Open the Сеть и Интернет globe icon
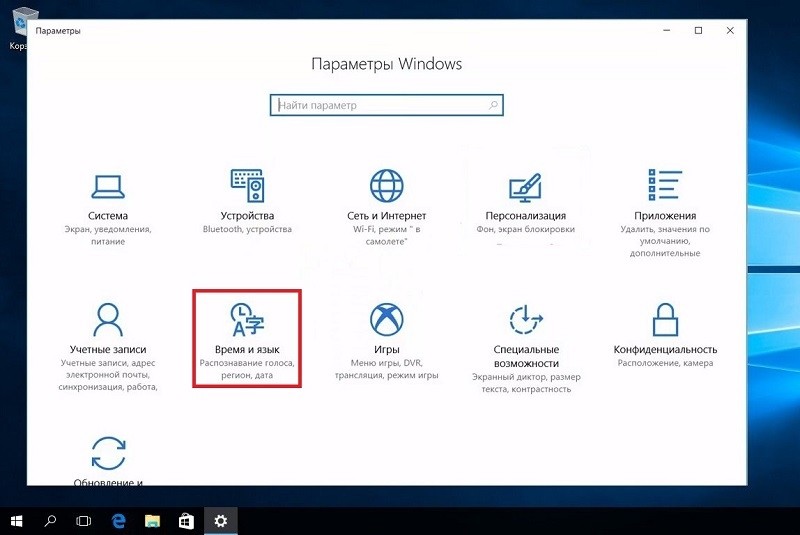Viewport: 800px width, 535px height. click(x=386, y=186)
